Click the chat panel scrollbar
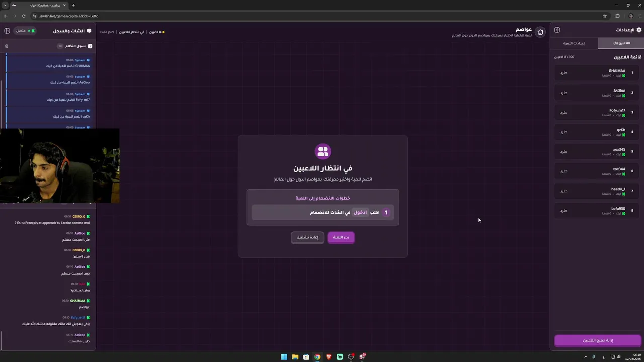This screenshot has width=644, height=362. click(x=2, y=340)
